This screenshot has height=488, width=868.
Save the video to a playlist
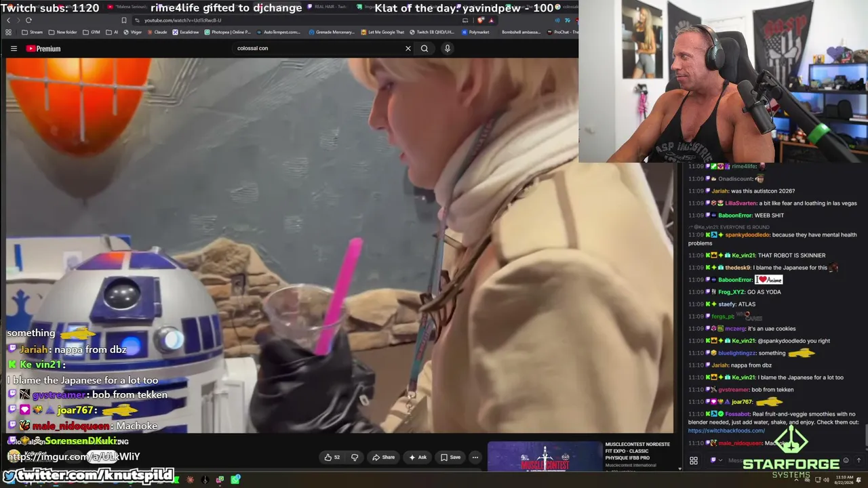[x=450, y=457]
